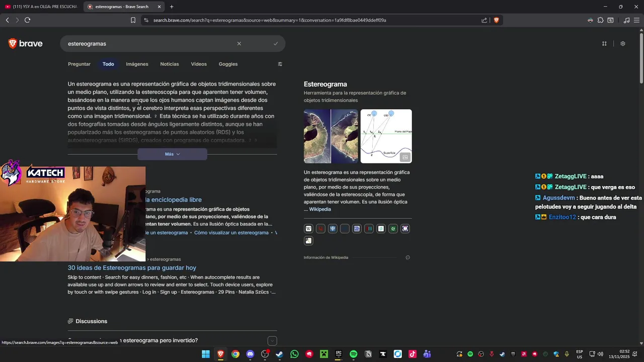Image resolution: width=644 pixels, height=362 pixels.
Task: Open the Goggles tab
Action: 228,64
